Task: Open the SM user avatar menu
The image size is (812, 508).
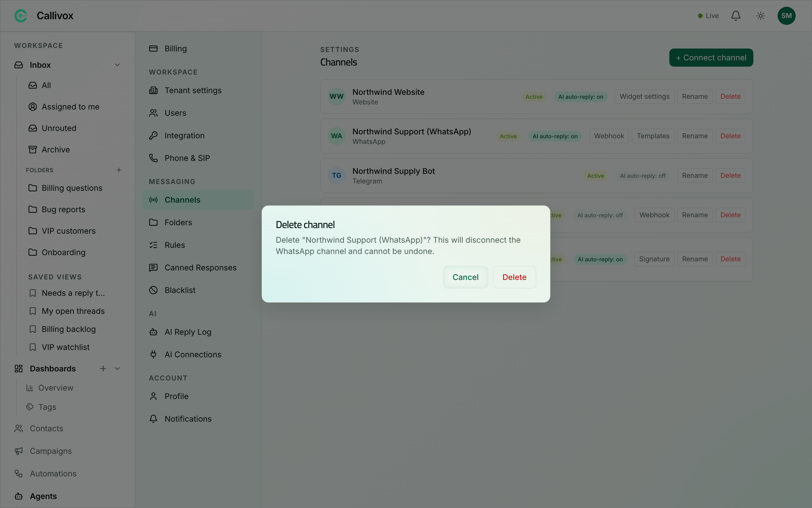Action: click(786, 16)
